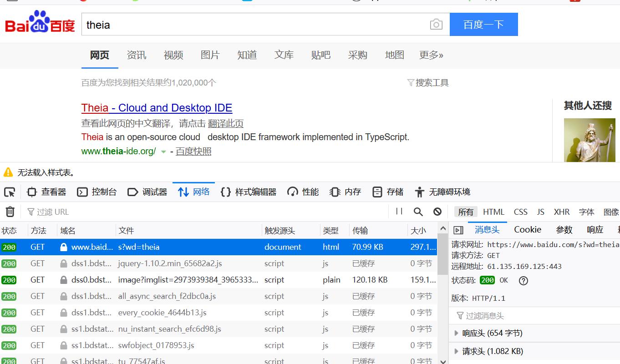Open the Performance (性能) panel

(303, 192)
